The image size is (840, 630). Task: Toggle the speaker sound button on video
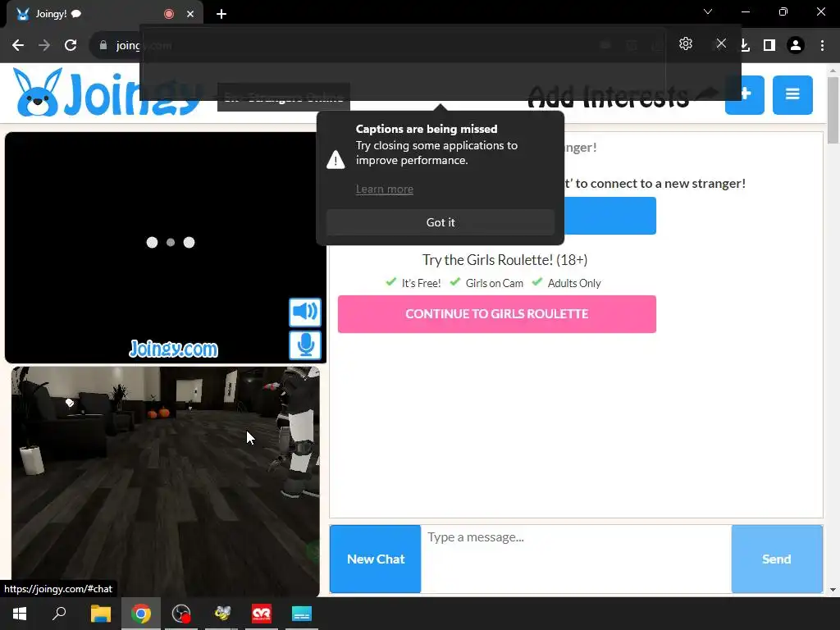pos(305,313)
